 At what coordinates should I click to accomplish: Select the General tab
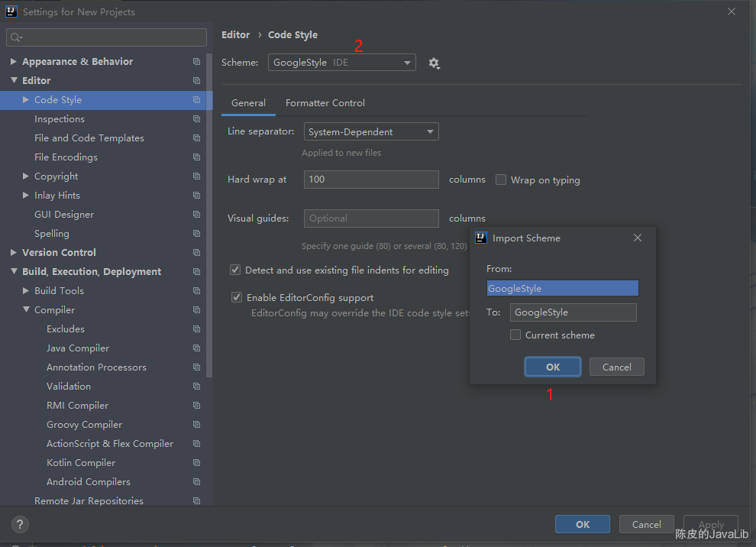(248, 102)
